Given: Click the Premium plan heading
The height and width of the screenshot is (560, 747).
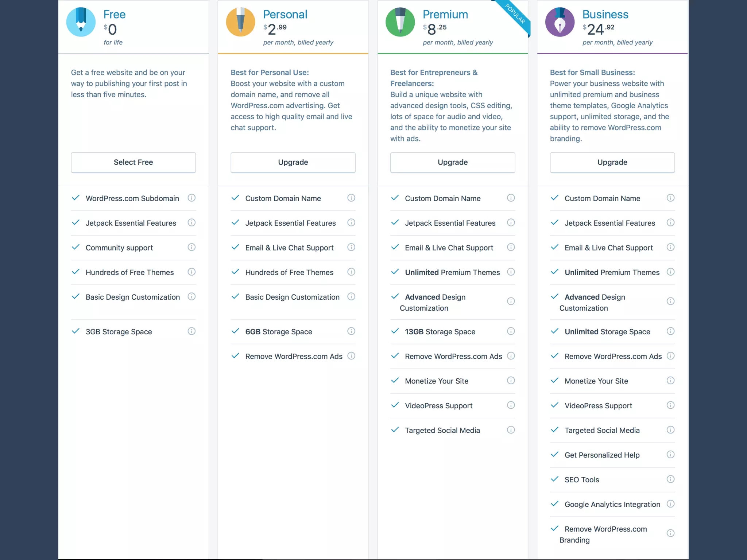Looking at the screenshot, I should pos(445,15).
